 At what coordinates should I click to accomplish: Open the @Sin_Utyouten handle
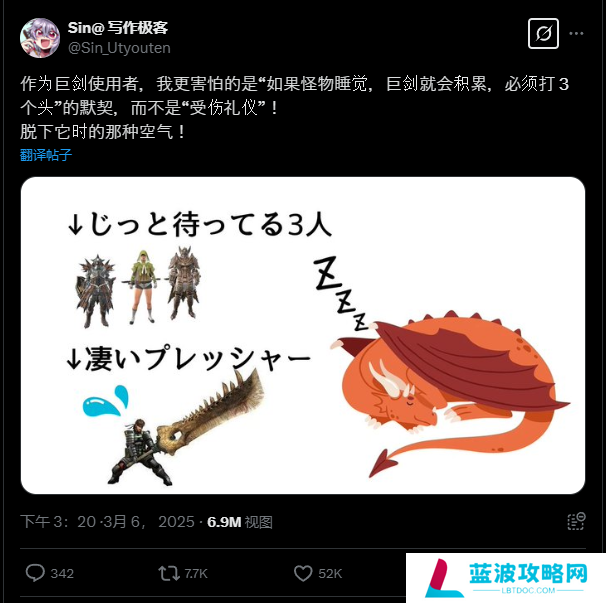[x=119, y=48]
